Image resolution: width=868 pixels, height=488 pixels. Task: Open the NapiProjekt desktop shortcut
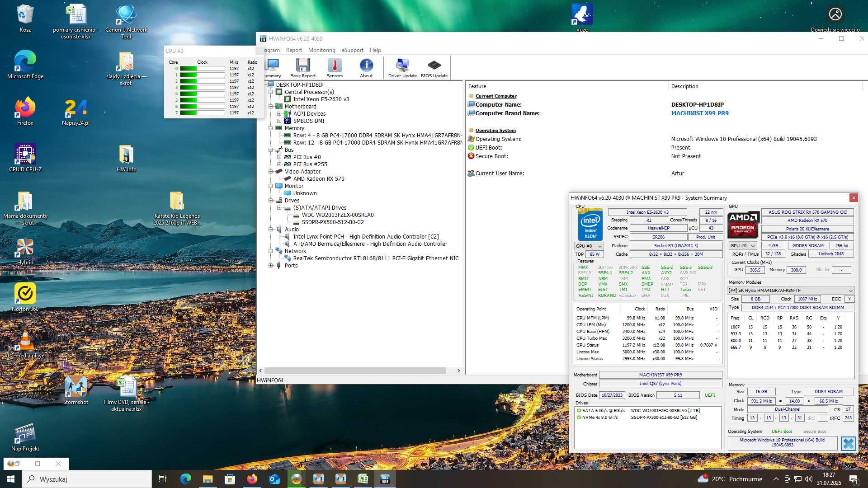coord(25,437)
